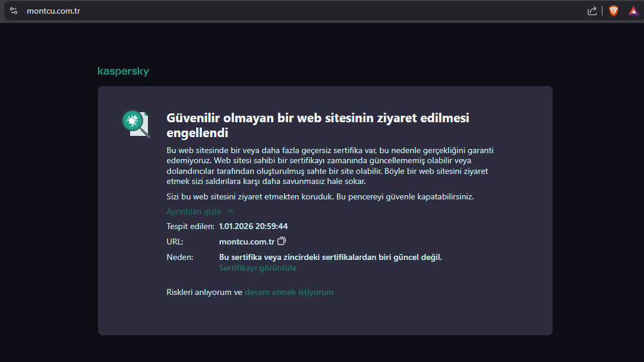Open Brave Shields lion icon
The width and height of the screenshot is (644, 362).
pyautogui.click(x=614, y=11)
